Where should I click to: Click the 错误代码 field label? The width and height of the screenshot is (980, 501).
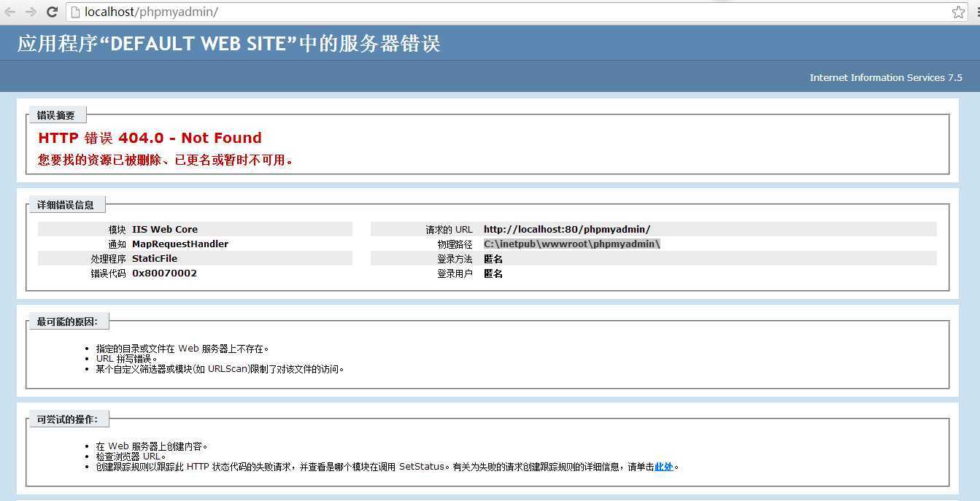[108, 273]
